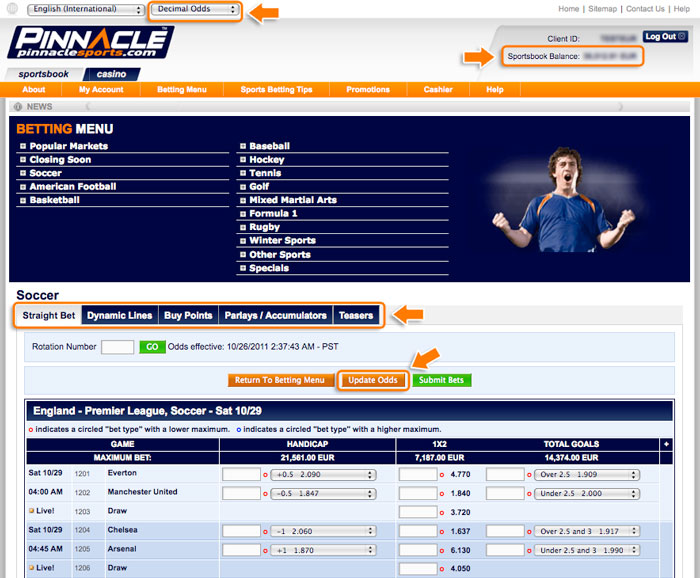
Task: Expand Mixed Martial Arts plus icon
Action: (x=243, y=200)
